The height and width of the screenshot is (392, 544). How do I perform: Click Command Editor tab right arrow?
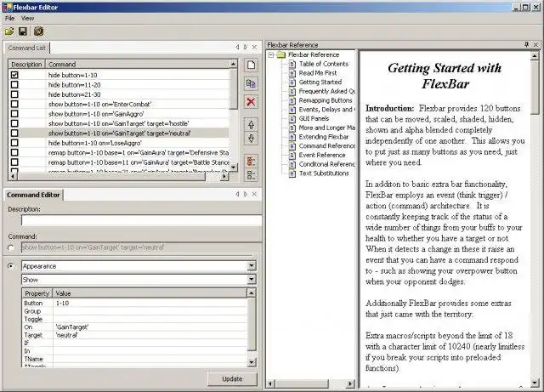(246, 194)
